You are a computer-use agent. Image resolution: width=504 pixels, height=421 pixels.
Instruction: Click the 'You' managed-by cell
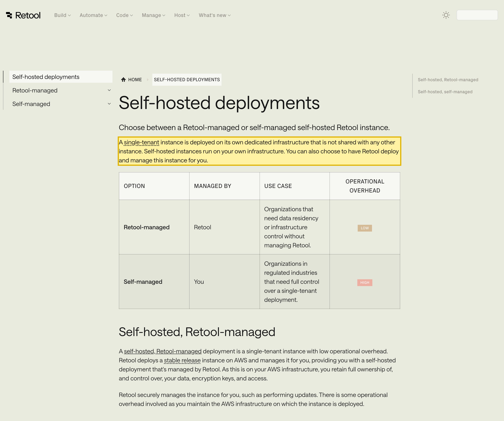[x=224, y=282]
